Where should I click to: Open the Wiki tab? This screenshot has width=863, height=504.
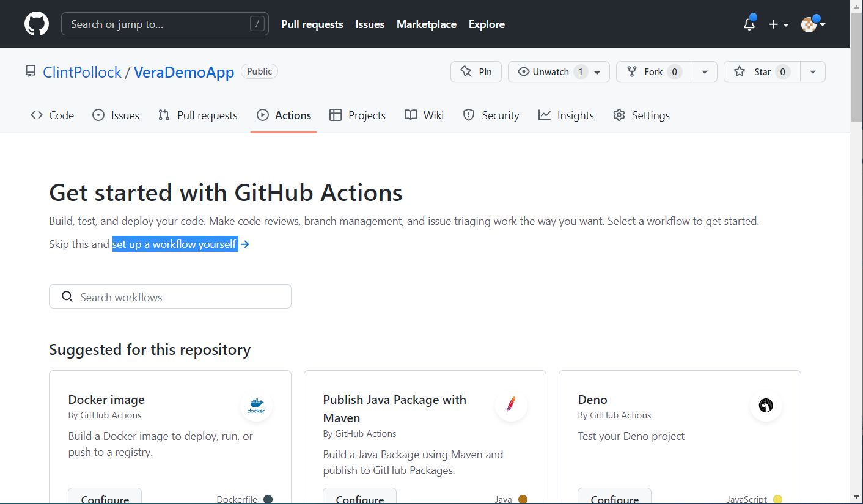tap(424, 115)
